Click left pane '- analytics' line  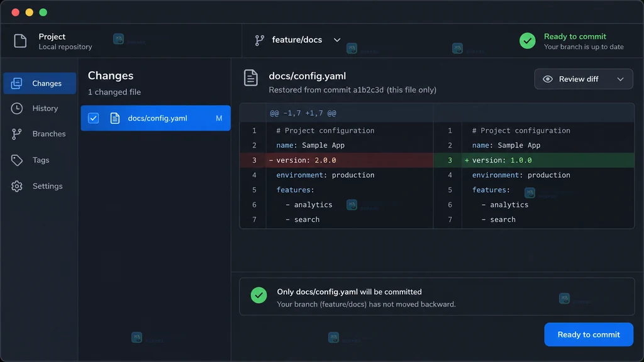coord(309,205)
